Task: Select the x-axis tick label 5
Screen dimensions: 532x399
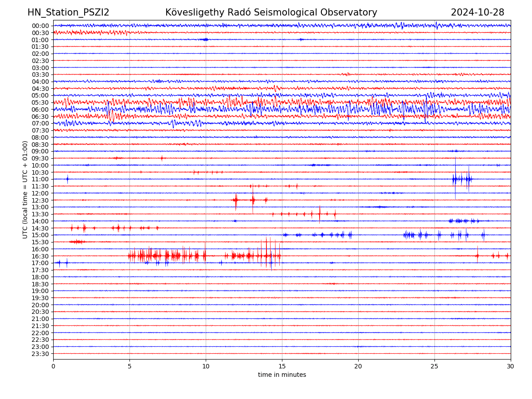Action: 129,366
